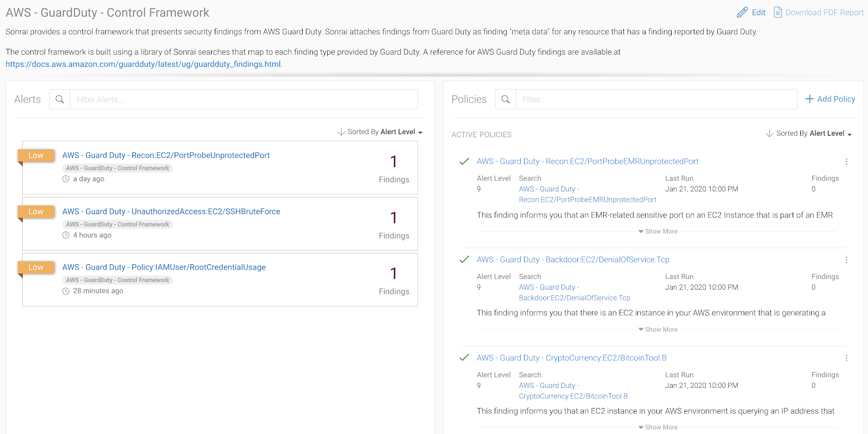Click clock icon on SSHBruteForce alert

pos(66,235)
